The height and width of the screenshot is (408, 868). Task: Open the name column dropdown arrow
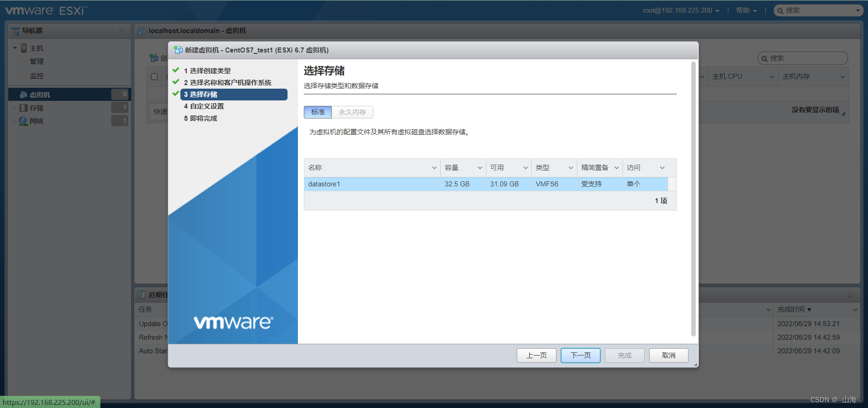(434, 168)
